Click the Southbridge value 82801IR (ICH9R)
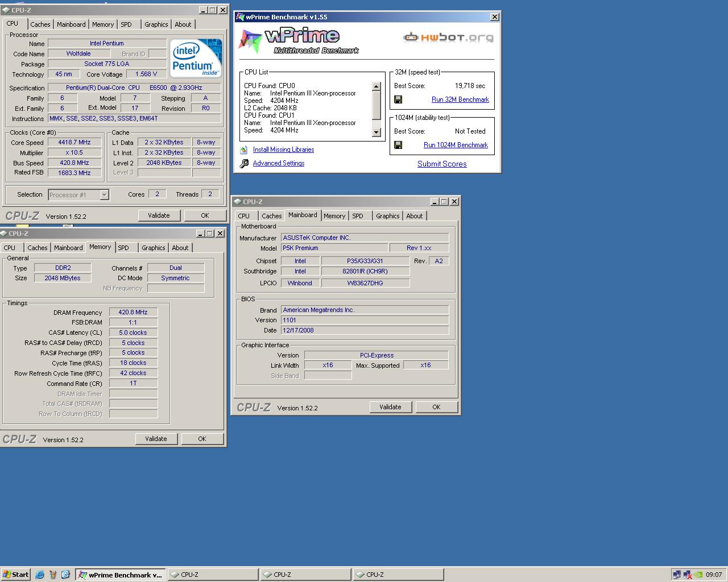 (365, 271)
